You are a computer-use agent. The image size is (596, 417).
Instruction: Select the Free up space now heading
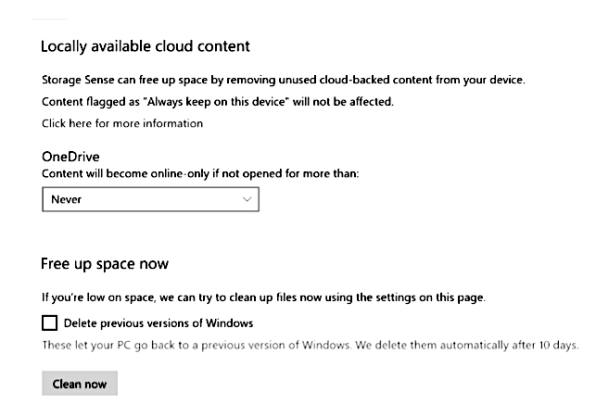pos(105,264)
